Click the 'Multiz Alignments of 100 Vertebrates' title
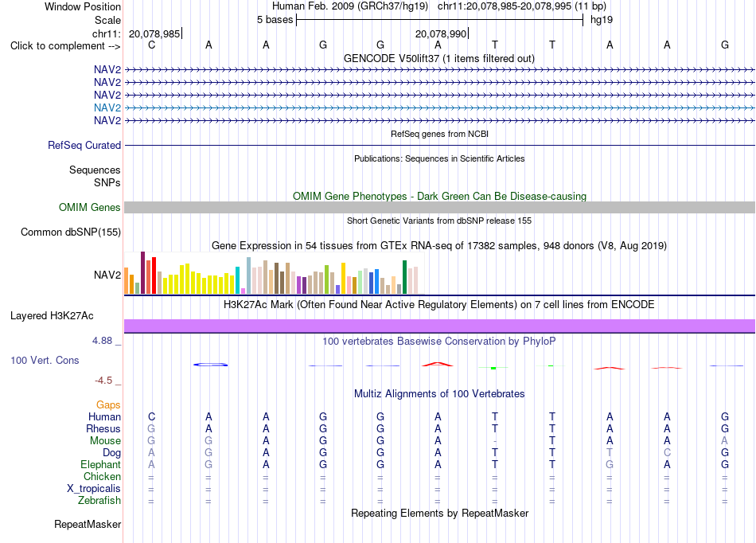 (439, 393)
